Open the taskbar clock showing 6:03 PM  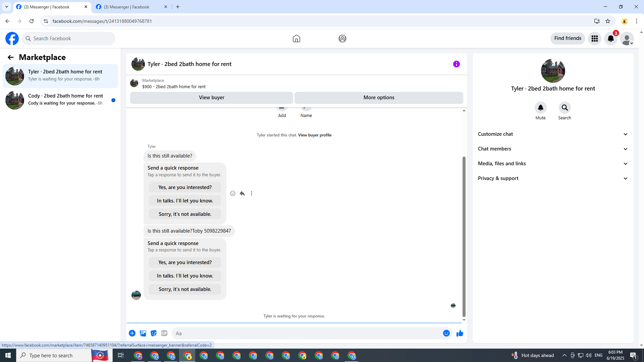point(615,355)
